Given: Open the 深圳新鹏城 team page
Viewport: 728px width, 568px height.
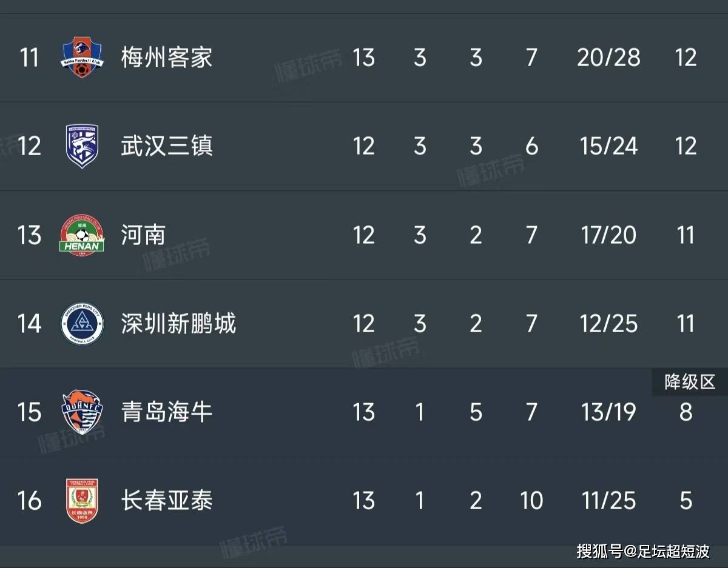Looking at the screenshot, I should 178,324.
